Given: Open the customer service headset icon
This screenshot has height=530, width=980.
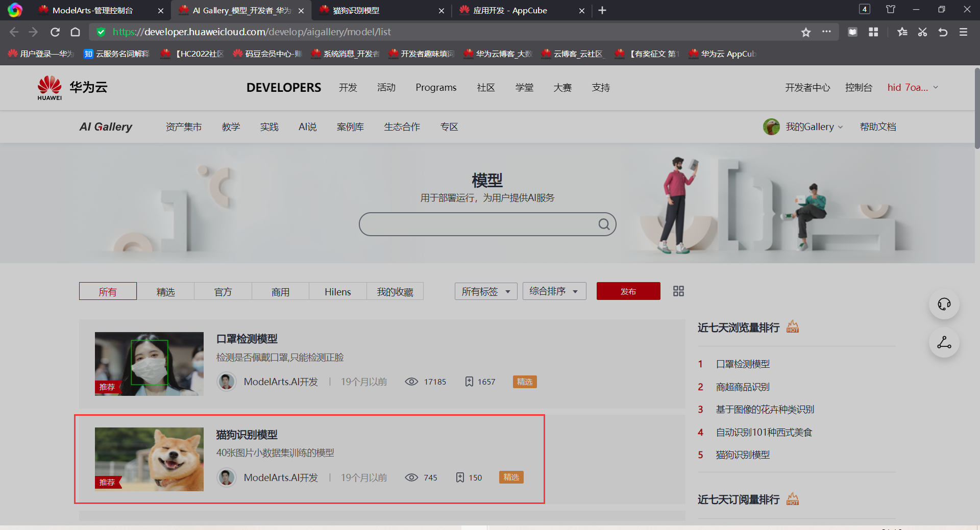Looking at the screenshot, I should pyautogui.click(x=944, y=304).
